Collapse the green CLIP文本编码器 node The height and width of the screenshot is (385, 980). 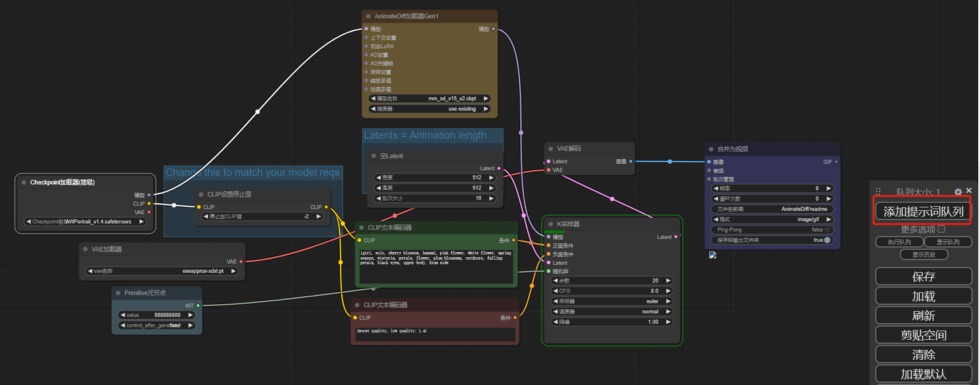click(362, 227)
